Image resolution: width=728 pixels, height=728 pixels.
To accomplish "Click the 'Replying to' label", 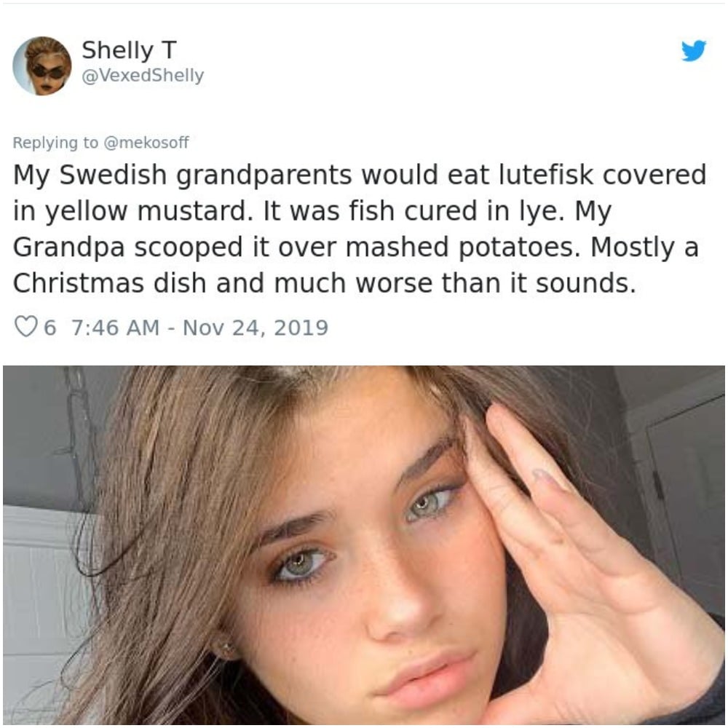I will (55, 143).
